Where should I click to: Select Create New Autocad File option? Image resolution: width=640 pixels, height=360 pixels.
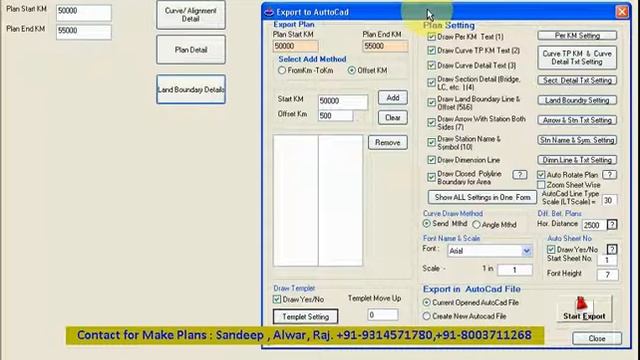(427, 316)
